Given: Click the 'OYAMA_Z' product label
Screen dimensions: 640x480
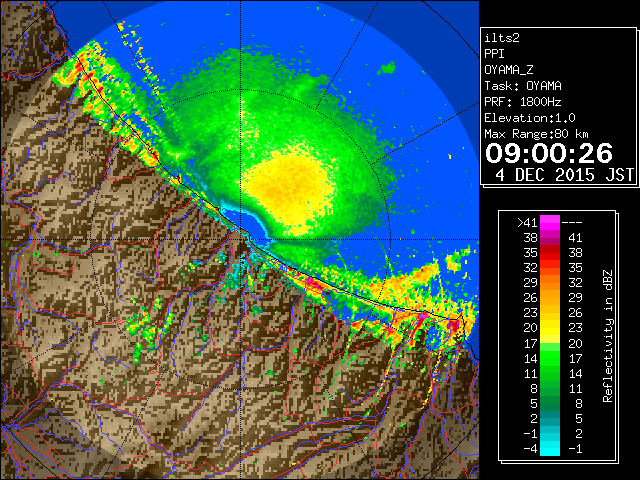Looking at the screenshot, I should point(509,70).
